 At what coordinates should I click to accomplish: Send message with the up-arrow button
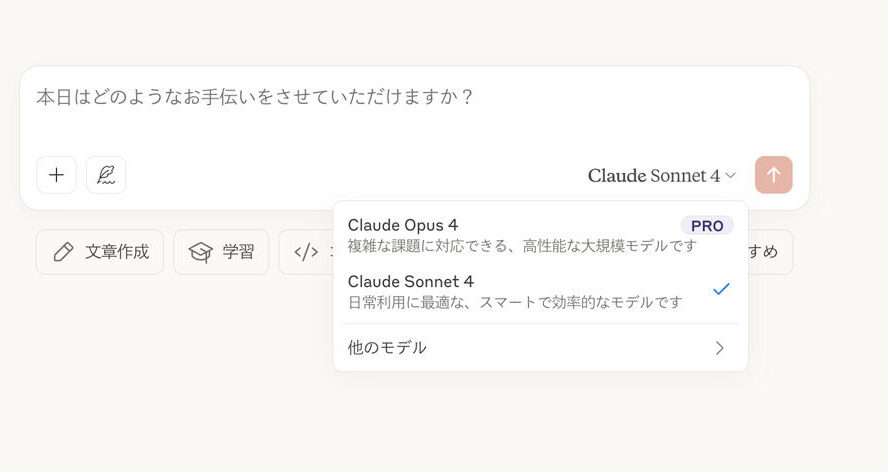coord(774,175)
